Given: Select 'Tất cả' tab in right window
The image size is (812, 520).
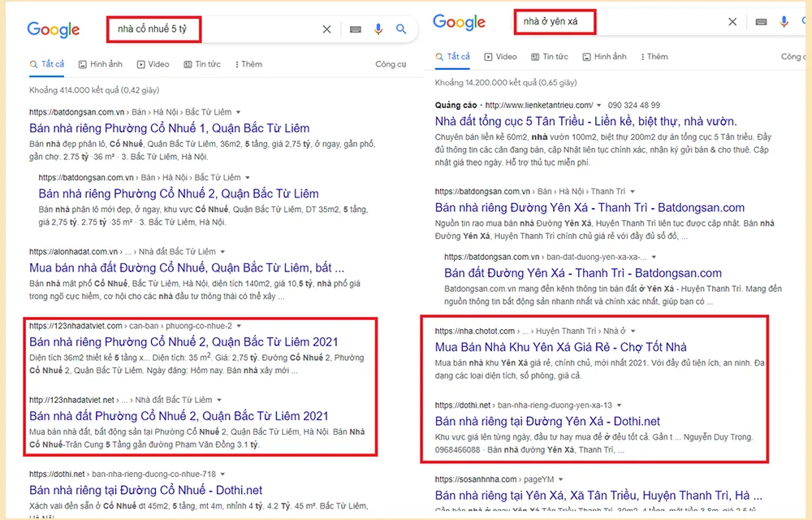Looking at the screenshot, I should (452, 56).
